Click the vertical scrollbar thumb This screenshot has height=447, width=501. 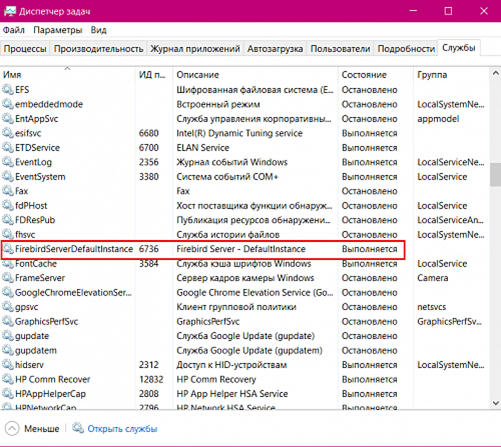tap(495, 174)
